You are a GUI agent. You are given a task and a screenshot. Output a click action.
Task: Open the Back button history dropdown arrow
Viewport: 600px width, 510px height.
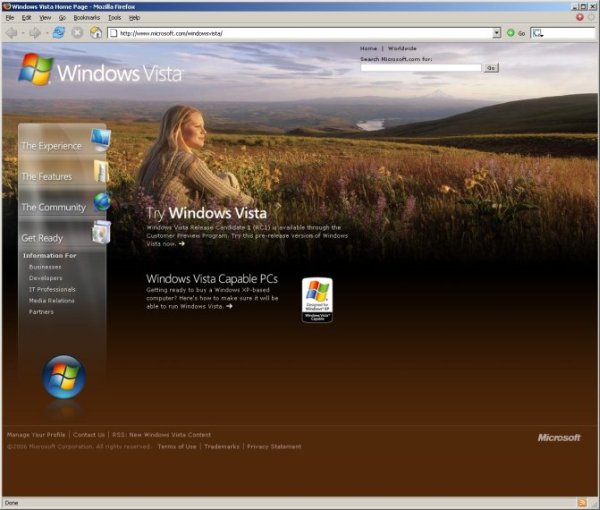[x=23, y=33]
